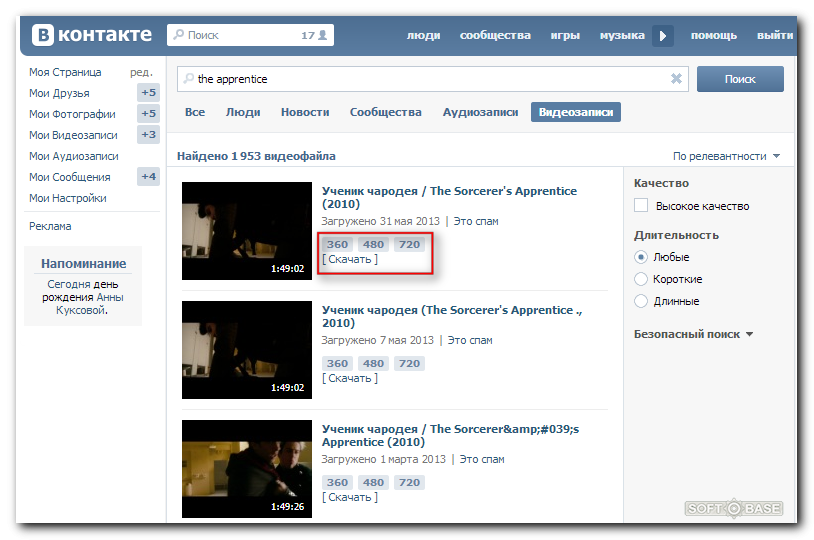Viewport: 814px width, 540px height.
Task: Open Мои Сообщения in sidebar
Action: point(70,177)
